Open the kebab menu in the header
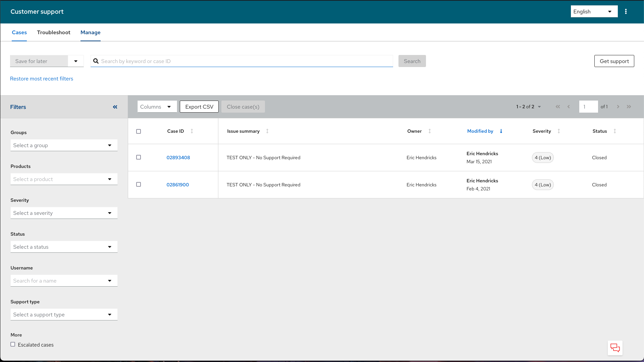The image size is (644, 362). 626,11
